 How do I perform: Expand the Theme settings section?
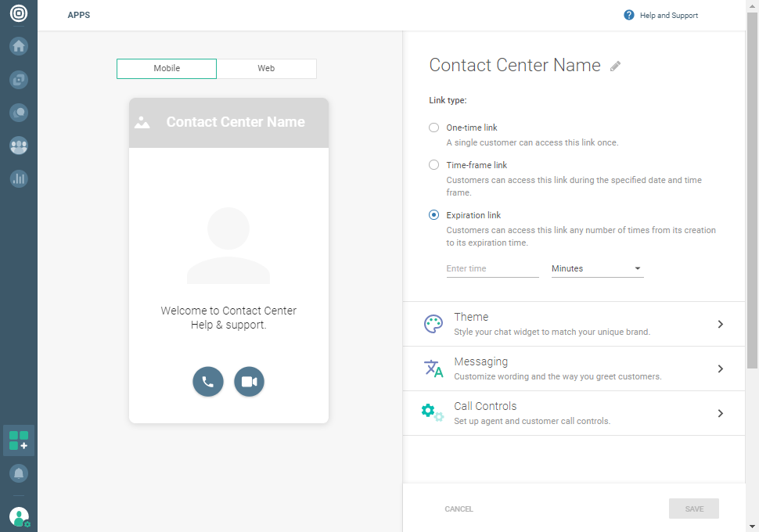(x=574, y=324)
